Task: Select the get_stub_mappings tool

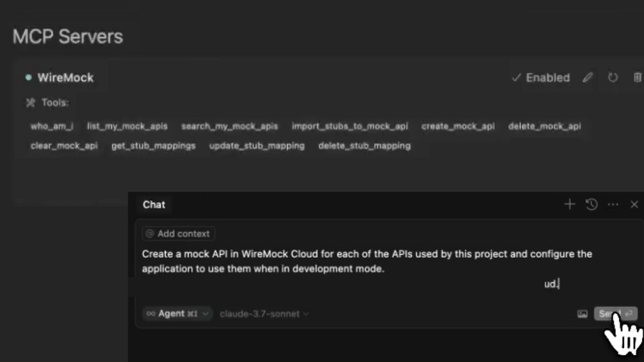Action: tap(153, 146)
